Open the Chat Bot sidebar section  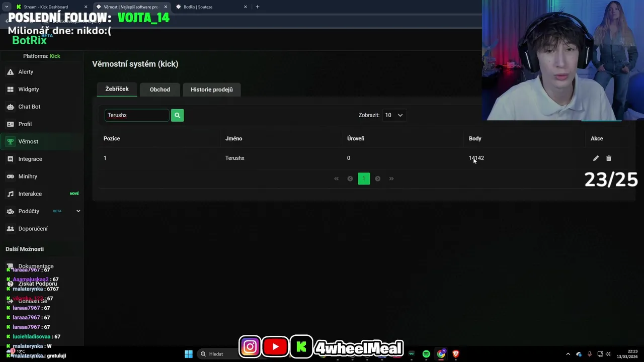29,107
